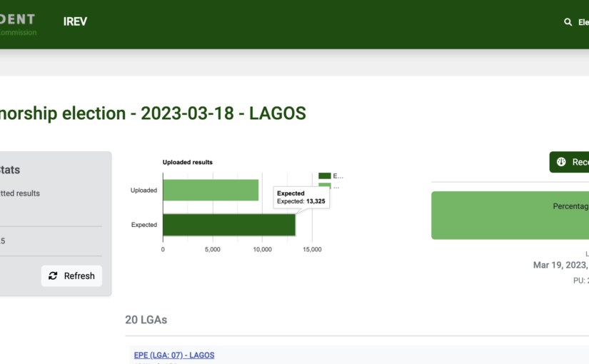Click the dark green Expected legend swatch
The image size is (589, 364).
click(324, 176)
